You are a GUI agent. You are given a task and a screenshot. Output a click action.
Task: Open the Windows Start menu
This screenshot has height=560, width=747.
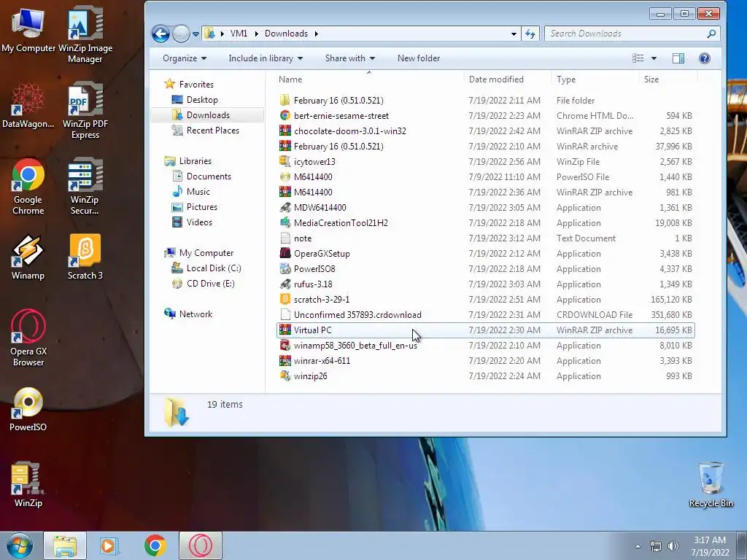coord(20,545)
